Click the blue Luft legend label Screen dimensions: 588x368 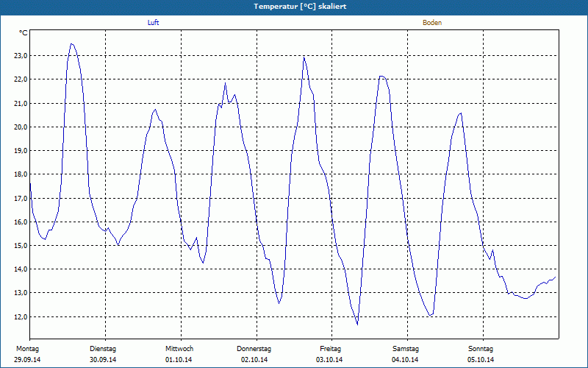[153, 23]
